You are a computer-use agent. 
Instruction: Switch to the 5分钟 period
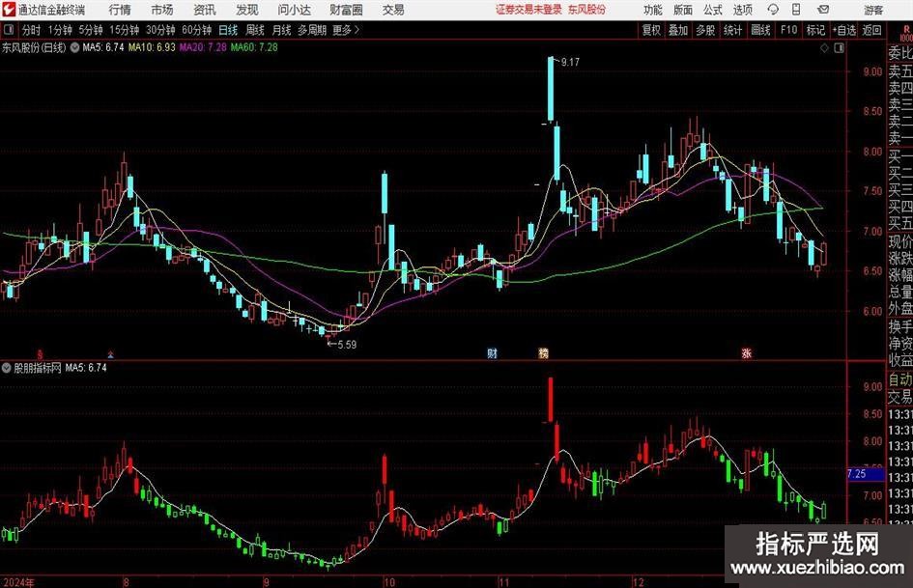click(91, 30)
